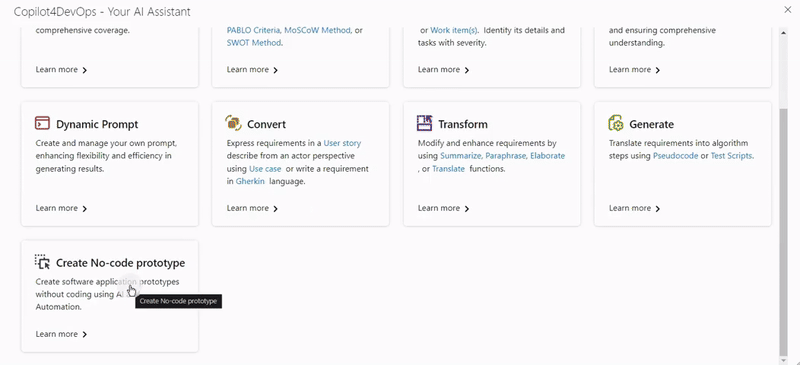Click the Create No-code prototype icon
The image size is (800, 365).
42,262
